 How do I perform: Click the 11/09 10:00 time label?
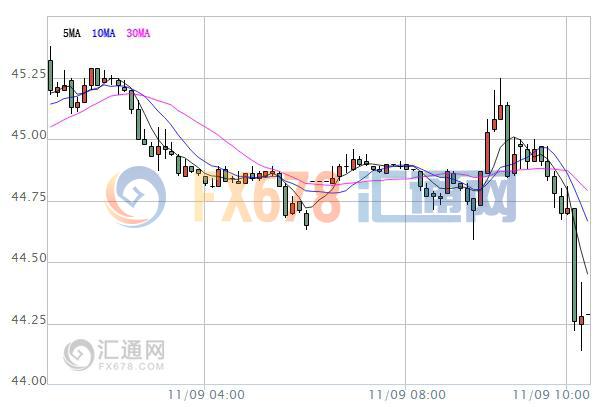tap(551, 394)
